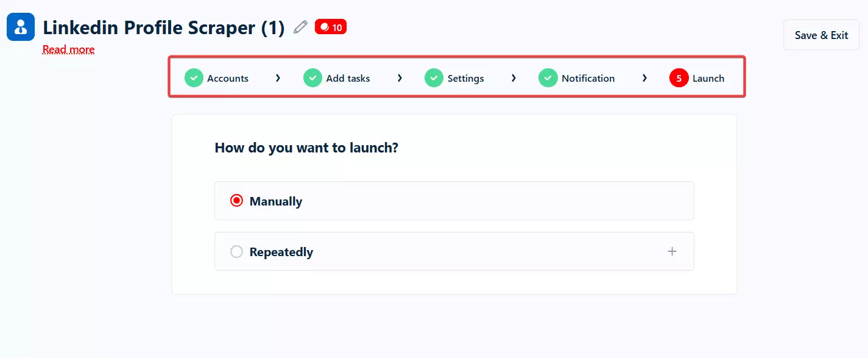Click the green checkmark beside Settings
868x358 pixels.
(x=434, y=78)
